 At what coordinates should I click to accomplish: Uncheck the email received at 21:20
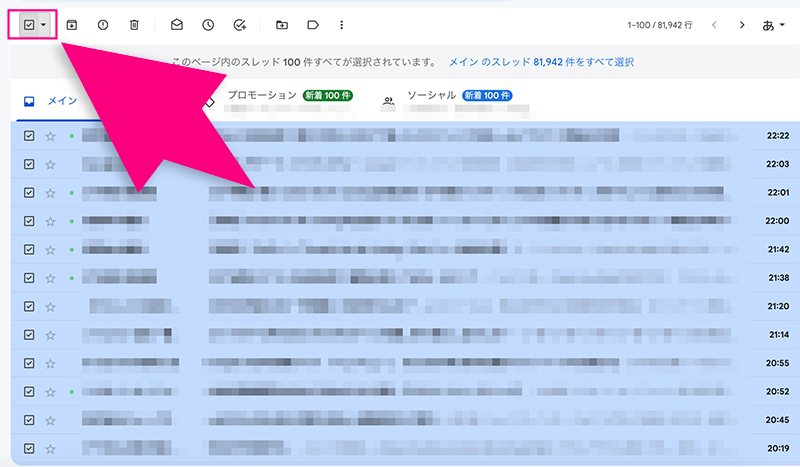tap(29, 306)
